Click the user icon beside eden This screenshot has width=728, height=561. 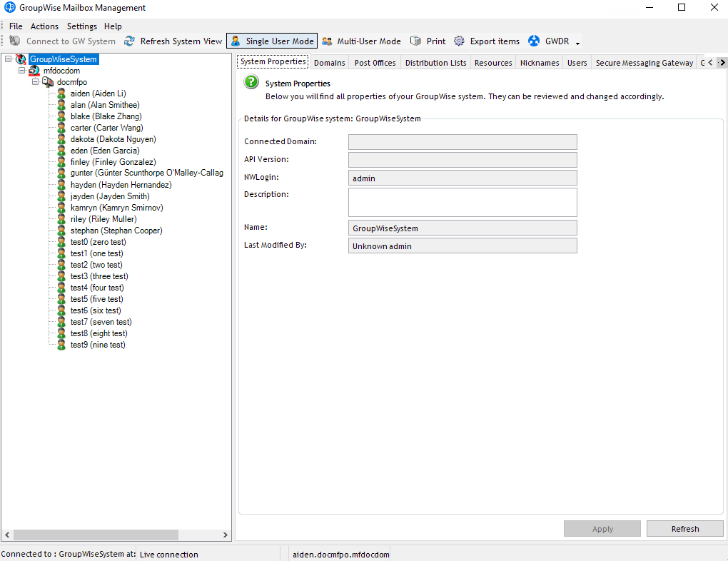(x=61, y=151)
